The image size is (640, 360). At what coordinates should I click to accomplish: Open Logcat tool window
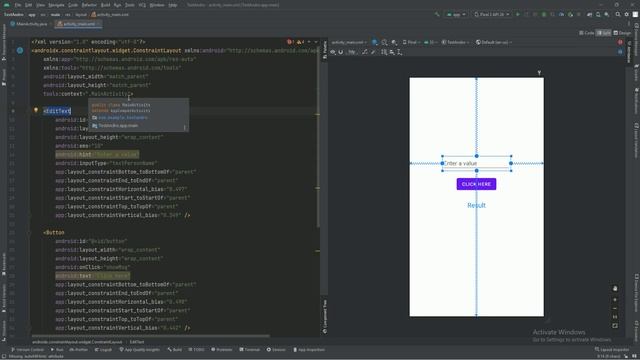[103, 349]
